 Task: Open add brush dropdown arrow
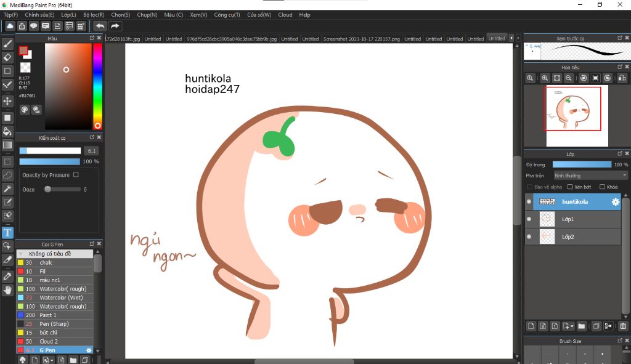point(52,360)
